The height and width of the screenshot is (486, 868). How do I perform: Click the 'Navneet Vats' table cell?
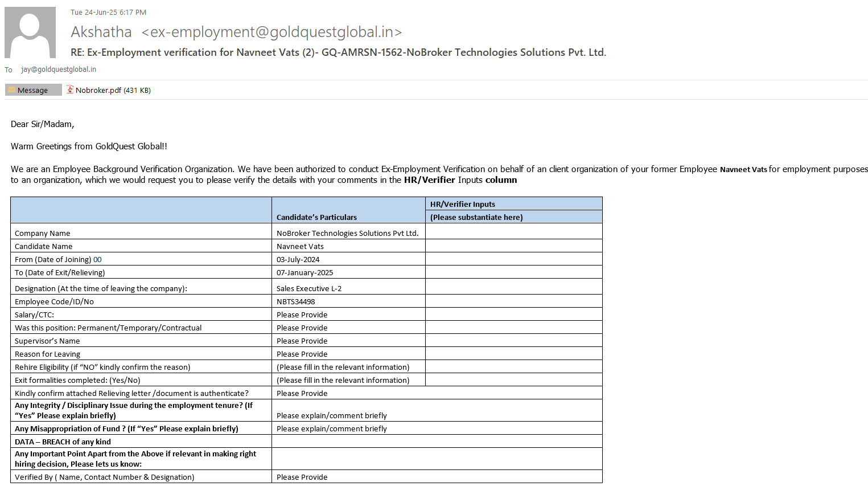[x=300, y=246]
